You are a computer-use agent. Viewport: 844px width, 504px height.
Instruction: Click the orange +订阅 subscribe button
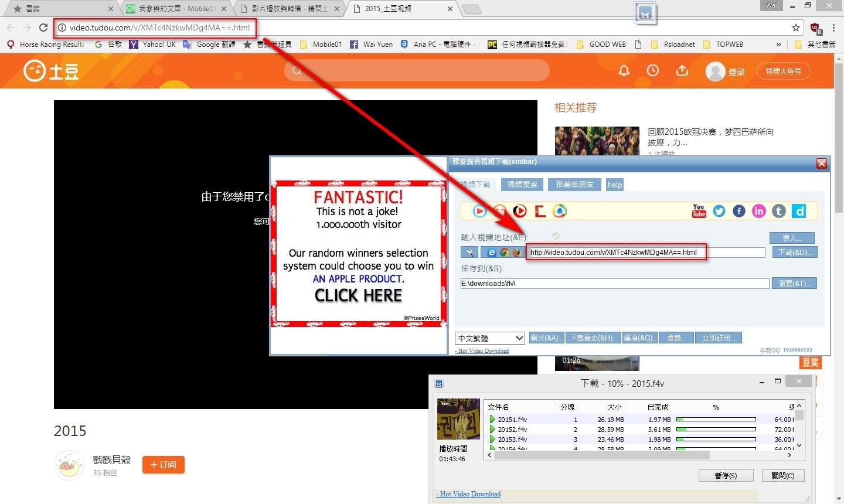[x=163, y=465]
